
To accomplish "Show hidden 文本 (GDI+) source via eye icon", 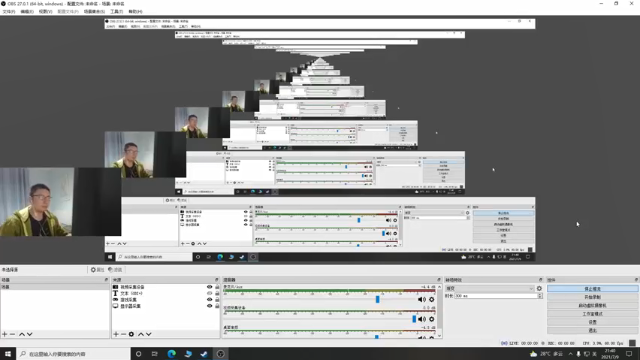I will (209, 293).
